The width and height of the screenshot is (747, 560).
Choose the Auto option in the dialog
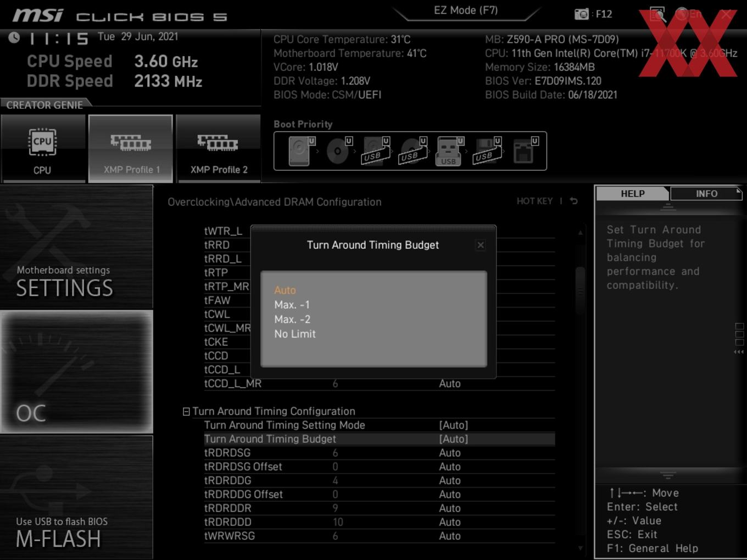[x=285, y=290]
